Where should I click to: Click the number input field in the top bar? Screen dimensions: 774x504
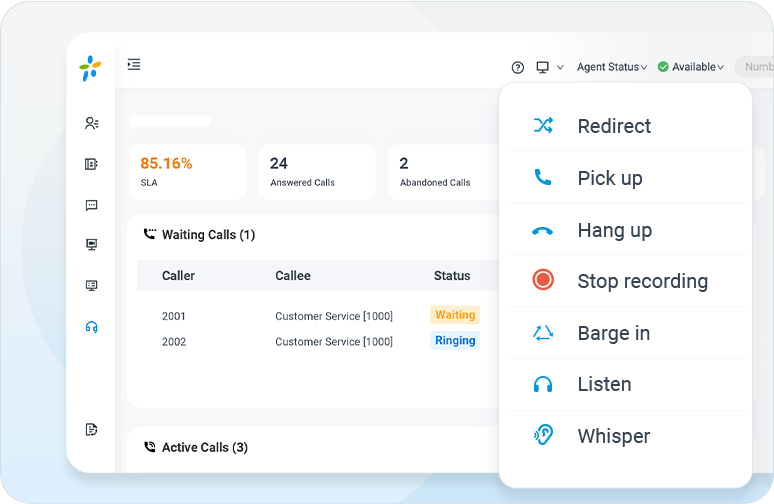click(x=754, y=68)
